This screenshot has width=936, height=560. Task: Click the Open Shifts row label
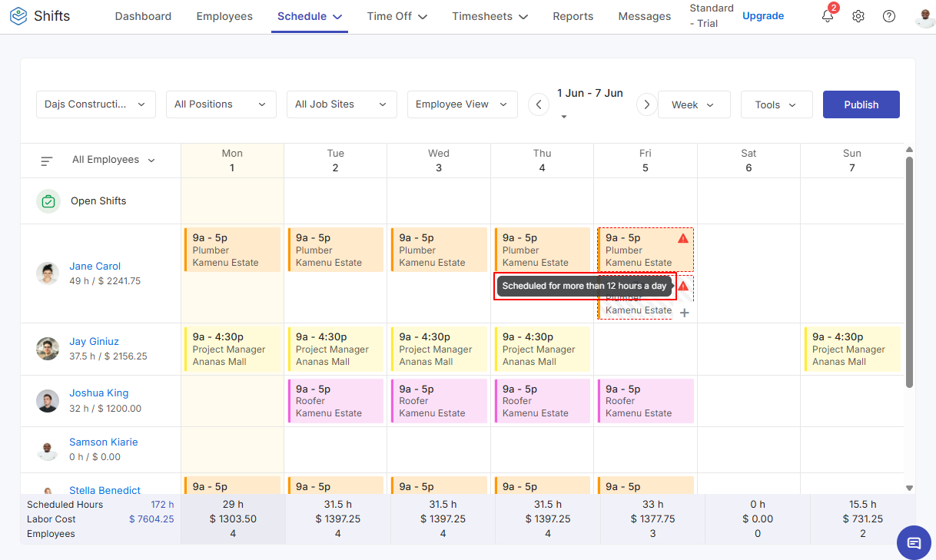point(98,201)
